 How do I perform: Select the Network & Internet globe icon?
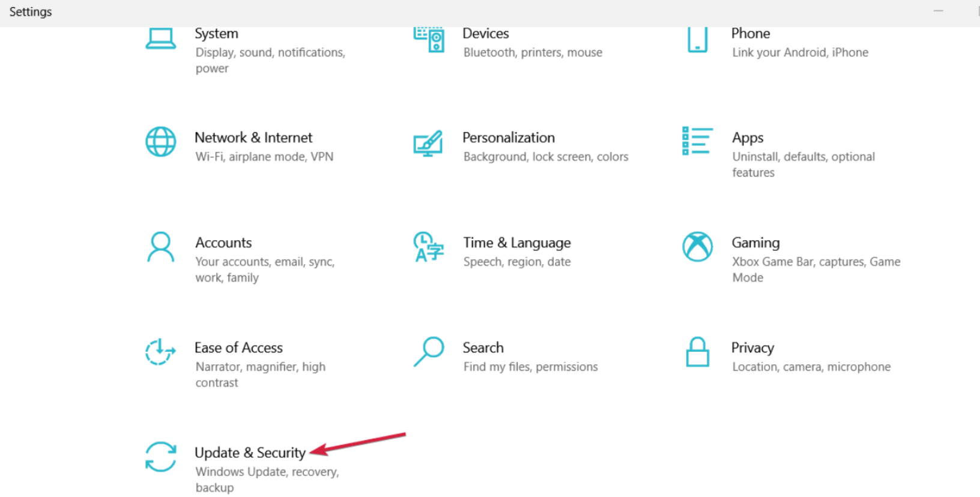pos(160,142)
